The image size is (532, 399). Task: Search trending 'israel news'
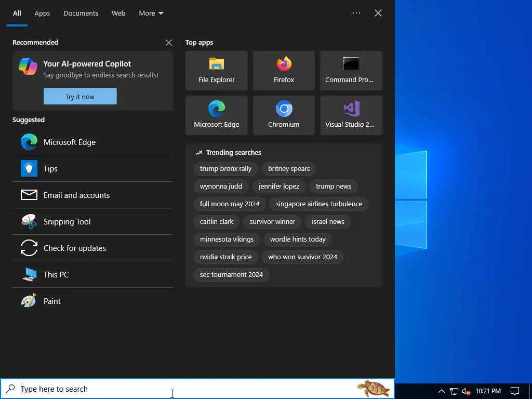[x=328, y=221]
